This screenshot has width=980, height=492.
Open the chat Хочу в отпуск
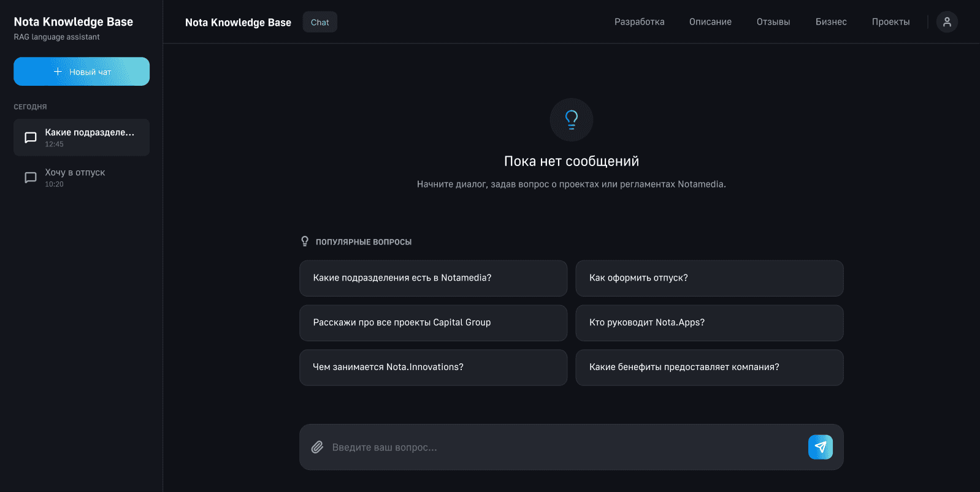click(82, 178)
